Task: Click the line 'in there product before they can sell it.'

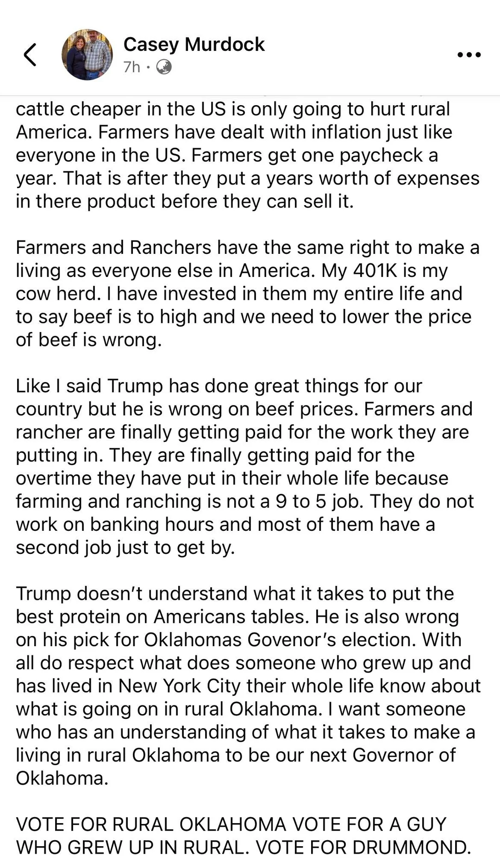Action: click(185, 201)
